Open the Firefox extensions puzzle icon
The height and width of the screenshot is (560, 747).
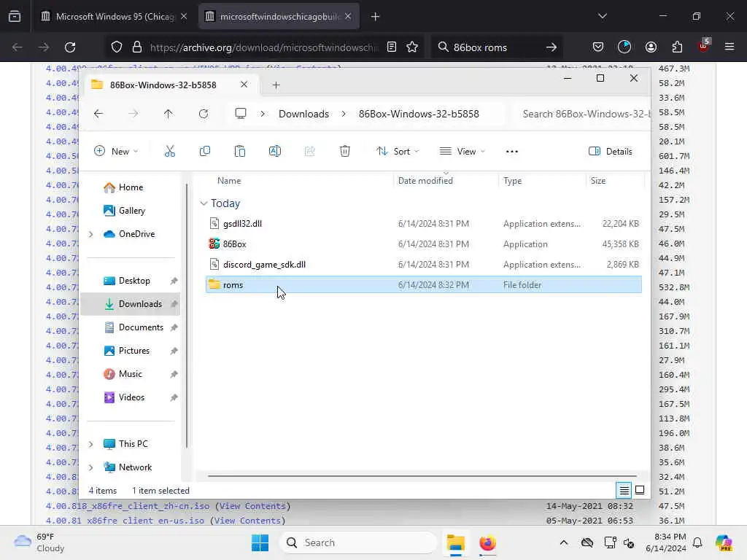pyautogui.click(x=677, y=47)
